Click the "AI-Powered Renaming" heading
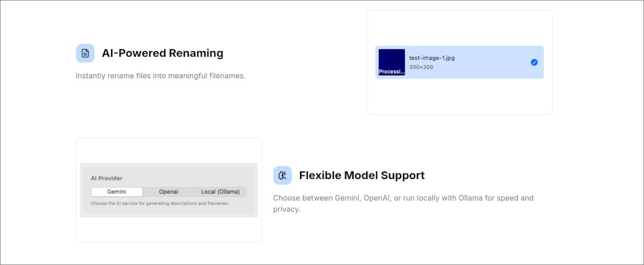 click(162, 53)
